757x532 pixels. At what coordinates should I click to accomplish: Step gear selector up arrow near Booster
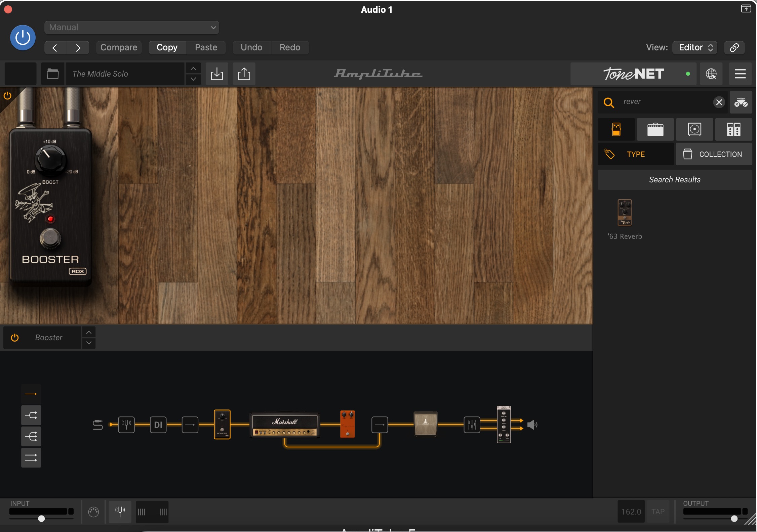89,332
